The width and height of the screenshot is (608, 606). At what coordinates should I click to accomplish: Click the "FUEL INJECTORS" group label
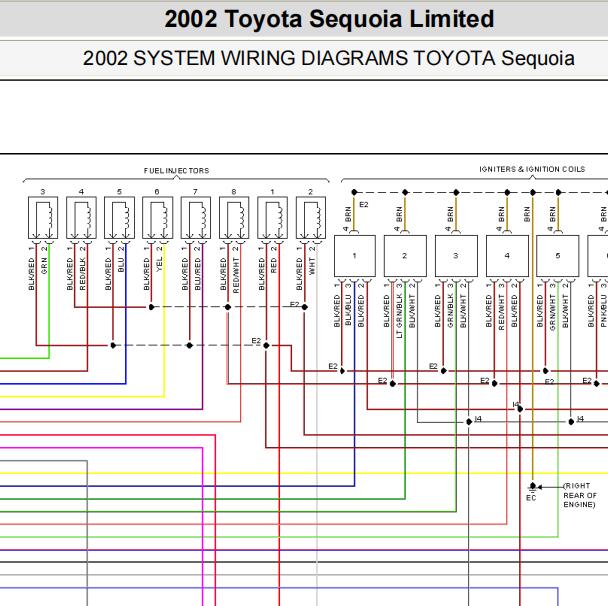pyautogui.click(x=176, y=171)
